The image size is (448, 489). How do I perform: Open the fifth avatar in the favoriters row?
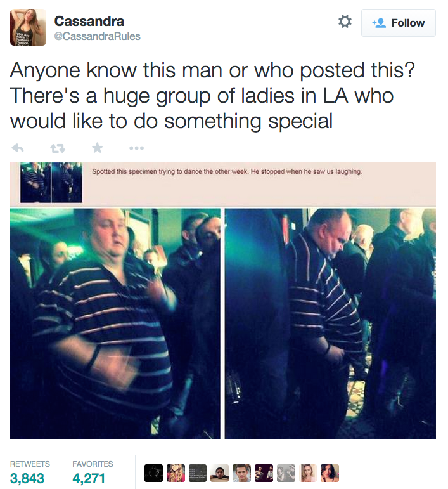click(242, 473)
